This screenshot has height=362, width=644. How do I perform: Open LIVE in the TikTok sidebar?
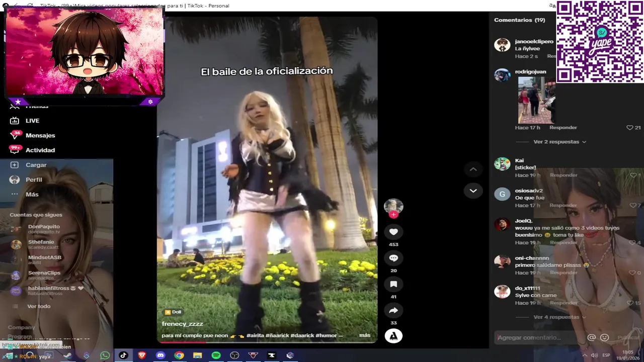point(32,121)
